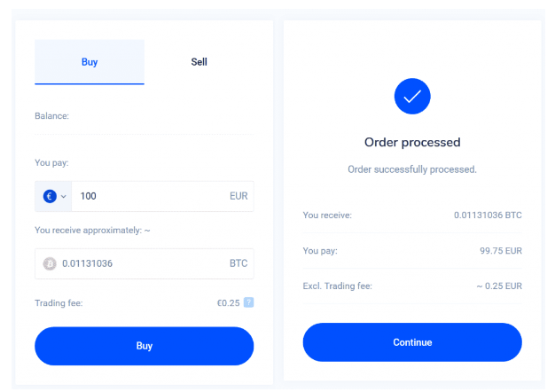The height and width of the screenshot is (392, 555).
Task: Click the Euro currency circle icon
Action: (50, 196)
